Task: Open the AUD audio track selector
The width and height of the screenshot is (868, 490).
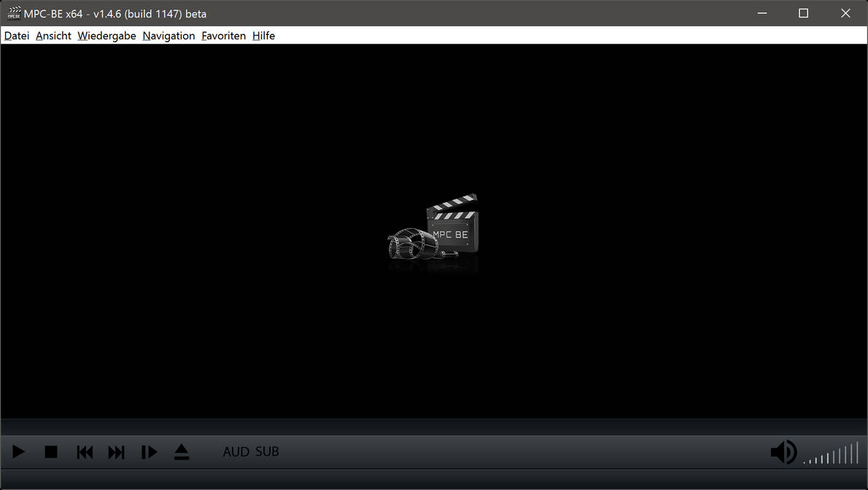Action: click(x=235, y=452)
